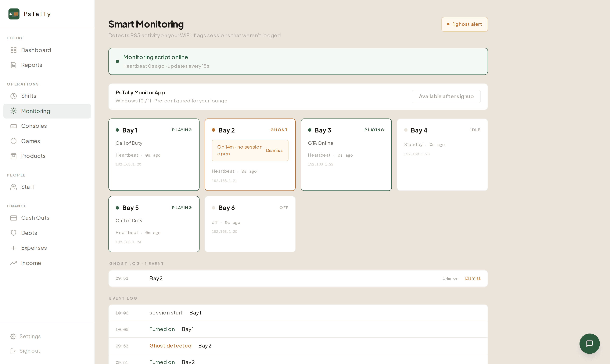The width and height of the screenshot is (610, 364).
Task: Click the Games hexagon icon
Action: click(14, 141)
